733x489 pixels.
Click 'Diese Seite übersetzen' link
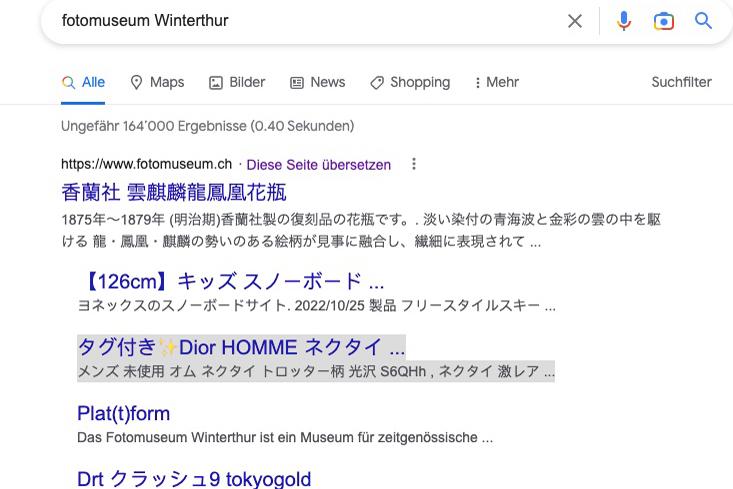coord(318,164)
